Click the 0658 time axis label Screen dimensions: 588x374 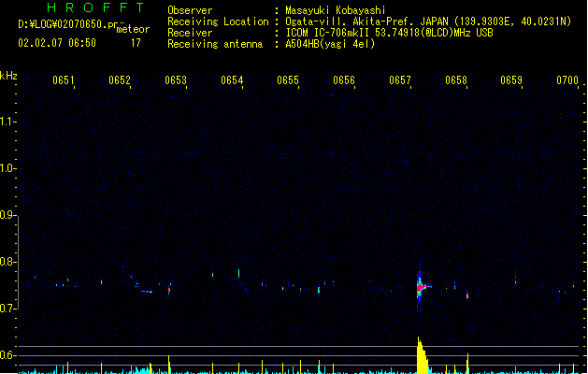[x=456, y=80]
